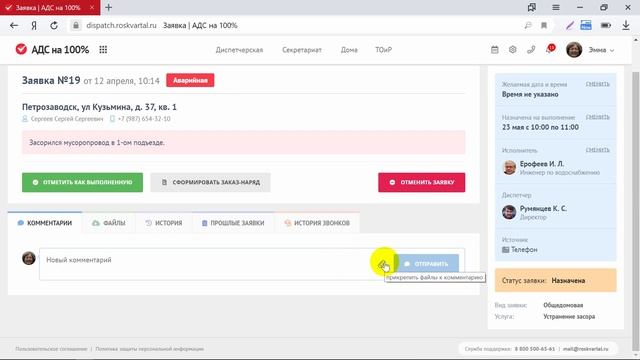Click the battery saver icon in toolbar
640x360 pixels.
point(606,25)
